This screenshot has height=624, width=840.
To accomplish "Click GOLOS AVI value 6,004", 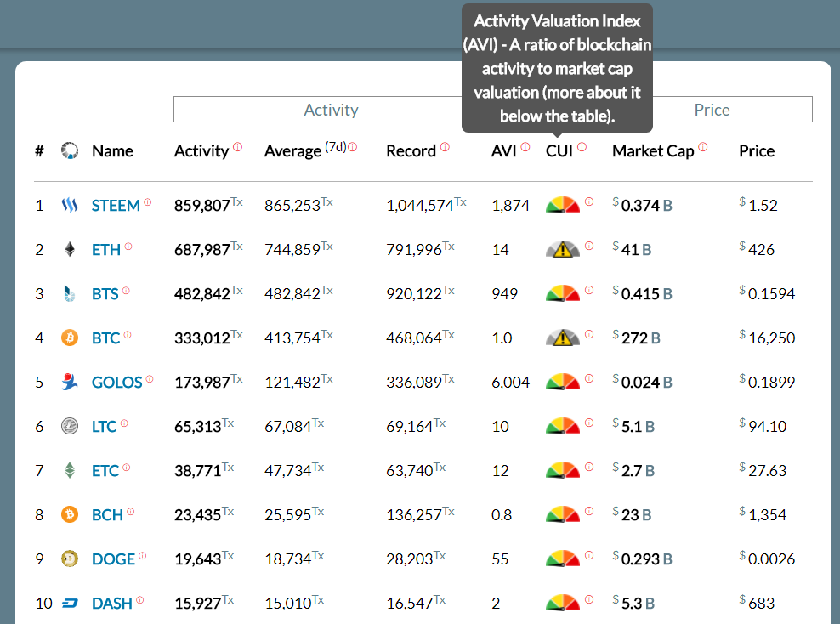I will click(510, 383).
